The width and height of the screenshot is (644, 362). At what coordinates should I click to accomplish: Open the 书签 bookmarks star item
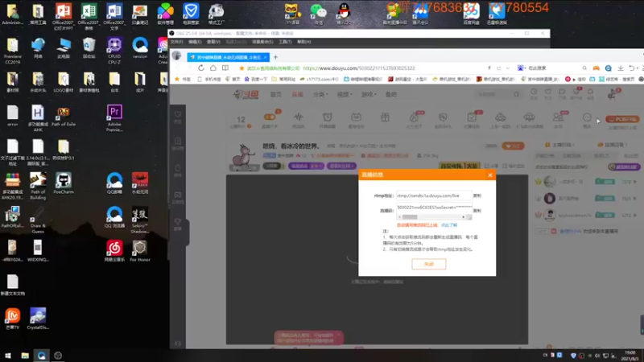tap(184, 79)
